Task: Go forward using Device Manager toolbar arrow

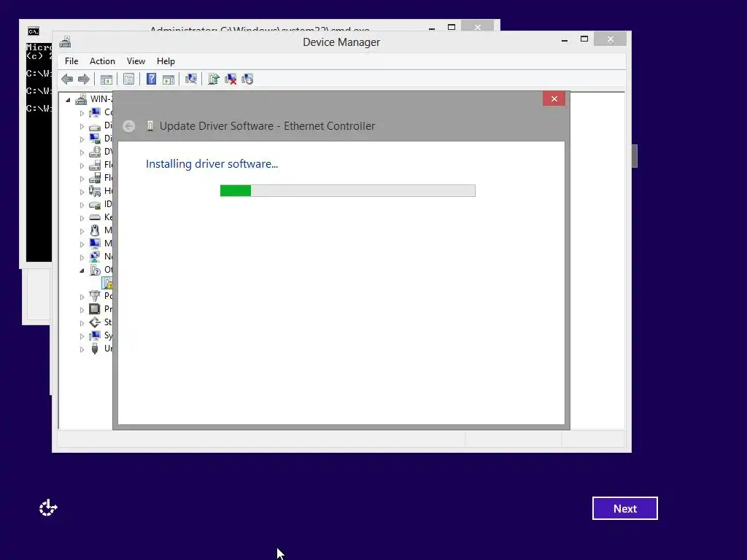Action: (x=84, y=79)
